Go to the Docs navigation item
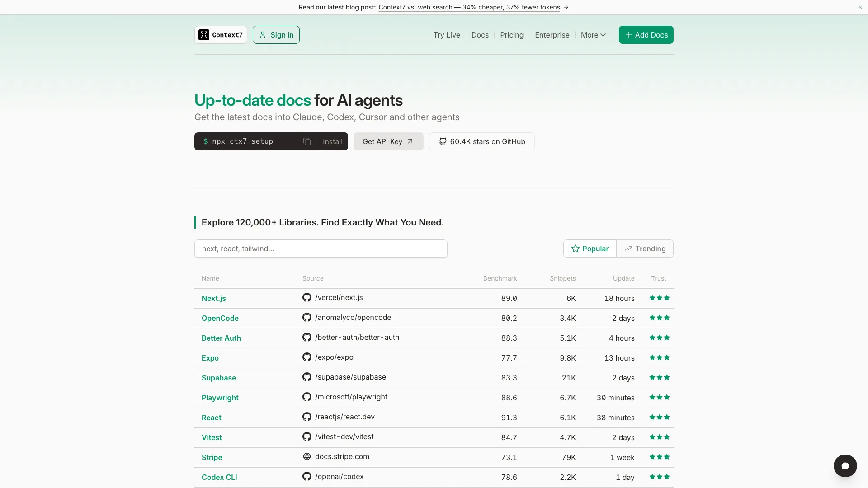The image size is (868, 488). [x=480, y=35]
